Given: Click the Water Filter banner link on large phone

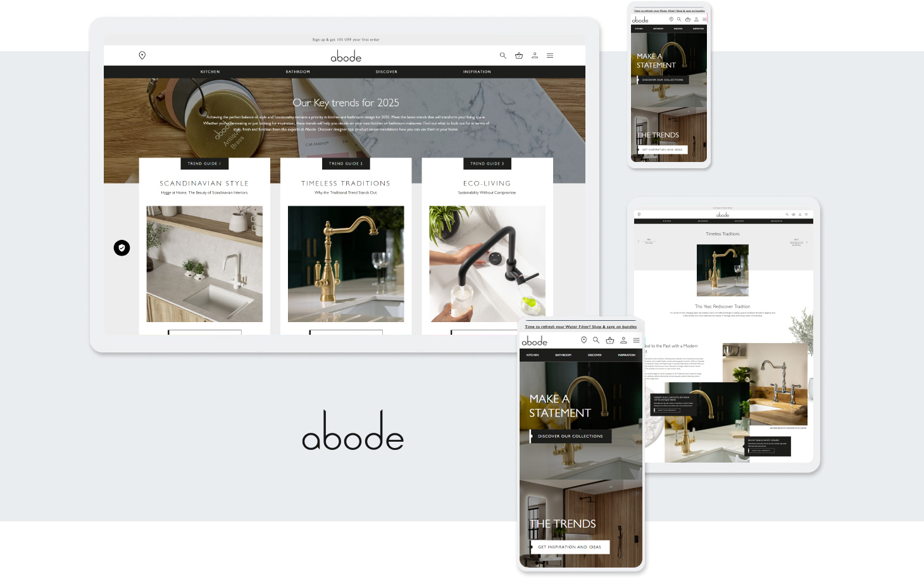Looking at the screenshot, I should pos(581,327).
